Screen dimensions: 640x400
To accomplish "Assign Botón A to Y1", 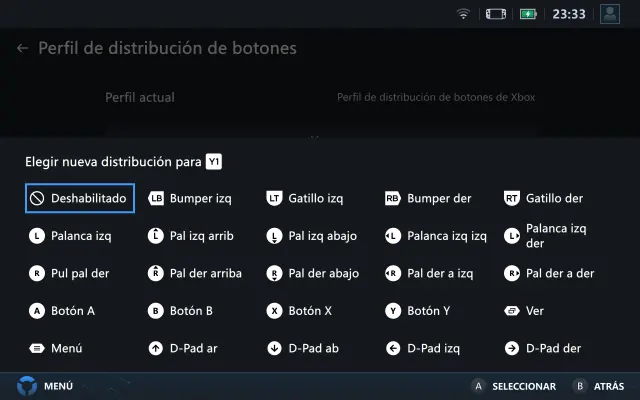I will pyautogui.click(x=62, y=311).
